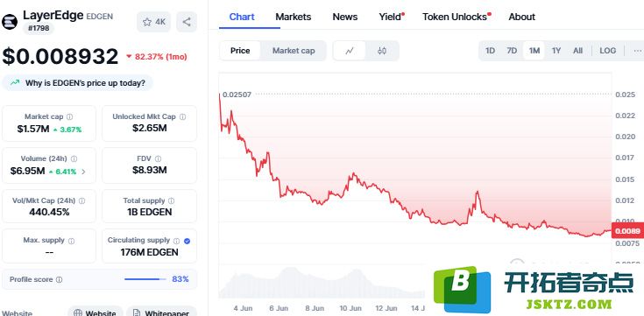Expand the Volume (24h) chevron arrow
Screen dimensions: 644x316
(x=83, y=172)
